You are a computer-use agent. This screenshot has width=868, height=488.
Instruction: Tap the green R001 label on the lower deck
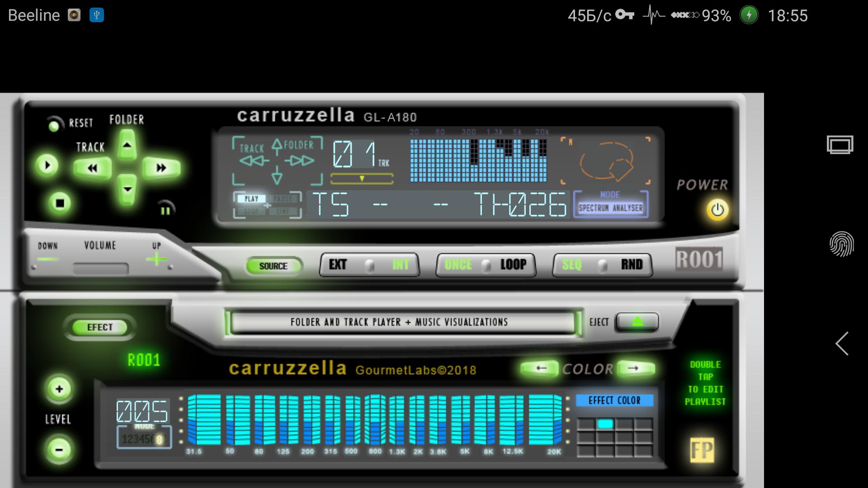pyautogui.click(x=144, y=360)
